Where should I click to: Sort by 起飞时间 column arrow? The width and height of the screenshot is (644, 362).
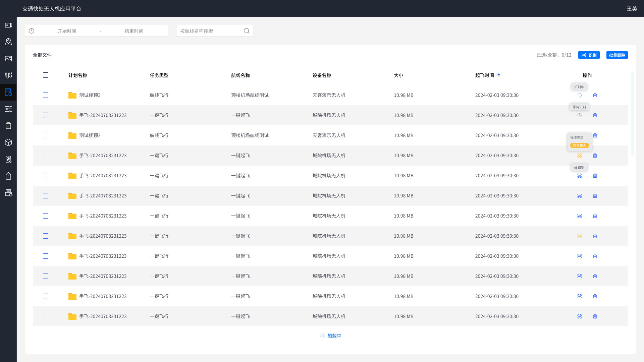pos(499,75)
